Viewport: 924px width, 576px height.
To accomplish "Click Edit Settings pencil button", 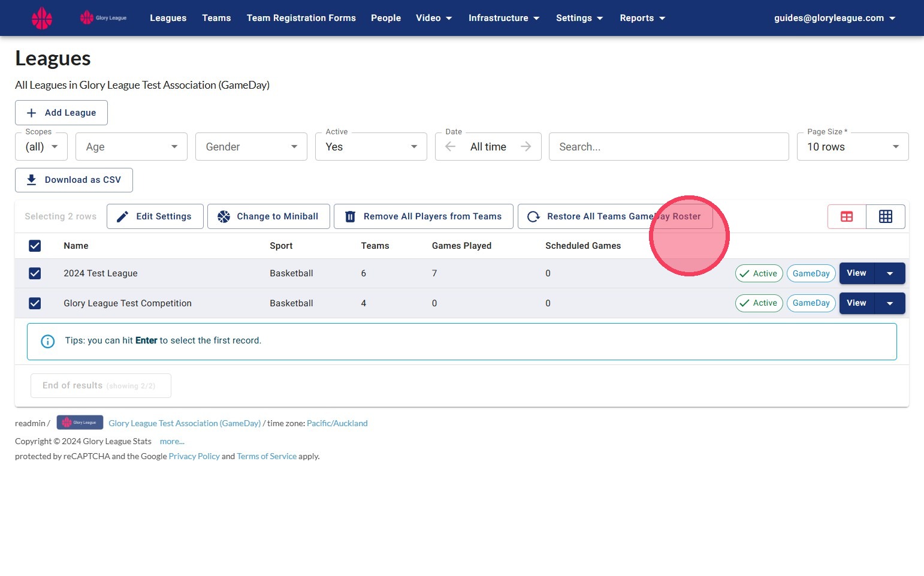I will 155,216.
